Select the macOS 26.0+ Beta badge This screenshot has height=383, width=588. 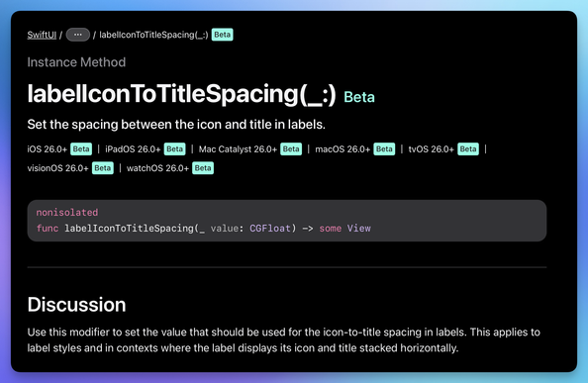(384, 149)
